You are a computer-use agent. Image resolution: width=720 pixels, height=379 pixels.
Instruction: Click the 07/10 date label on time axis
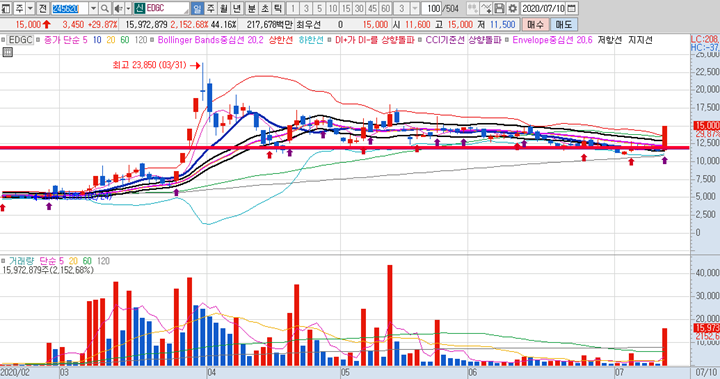706,372
